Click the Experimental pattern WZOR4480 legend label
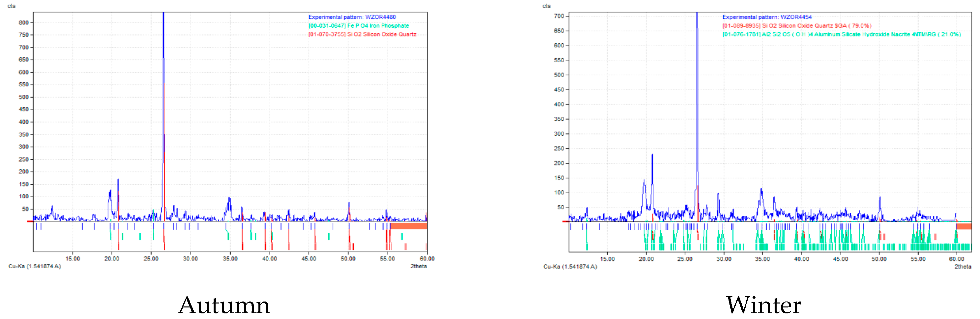 pyautogui.click(x=352, y=17)
